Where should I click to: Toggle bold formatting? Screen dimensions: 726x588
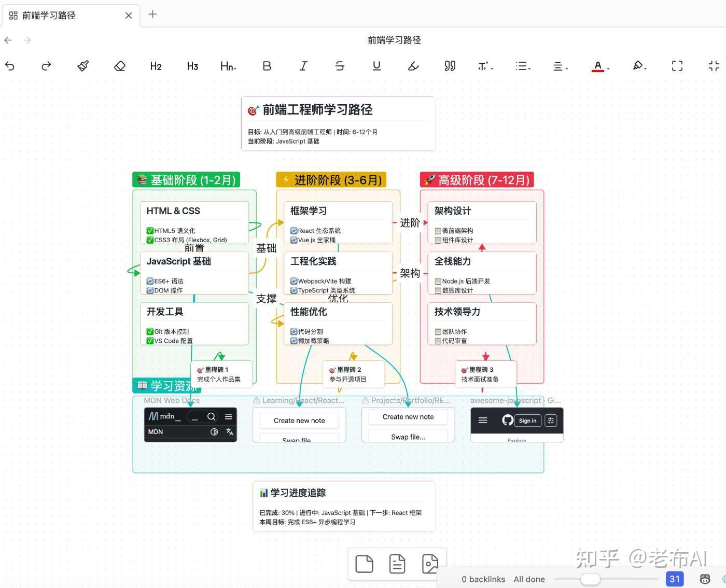(267, 66)
